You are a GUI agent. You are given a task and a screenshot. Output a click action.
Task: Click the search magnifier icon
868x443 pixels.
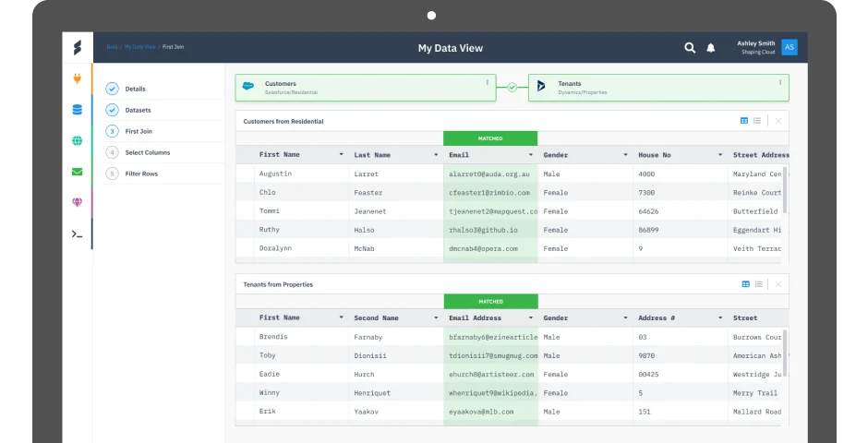(690, 48)
